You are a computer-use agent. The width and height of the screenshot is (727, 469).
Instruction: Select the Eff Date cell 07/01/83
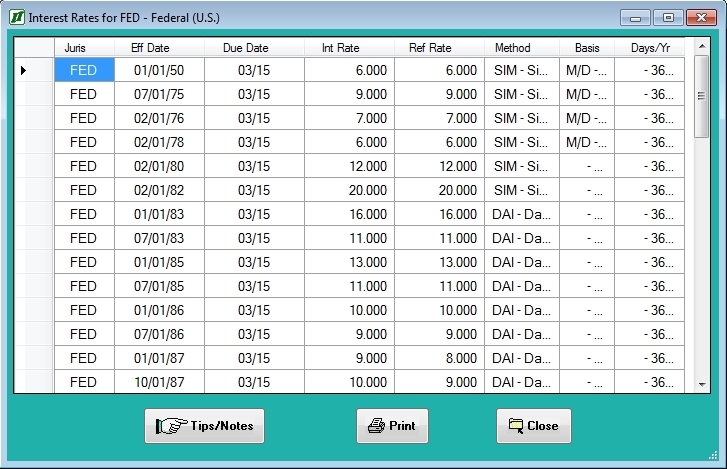[159, 238]
